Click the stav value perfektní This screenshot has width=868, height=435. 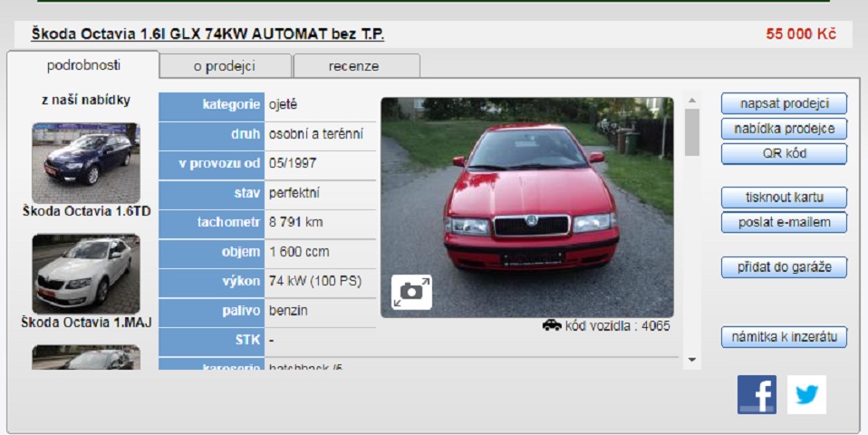pyautogui.click(x=294, y=193)
